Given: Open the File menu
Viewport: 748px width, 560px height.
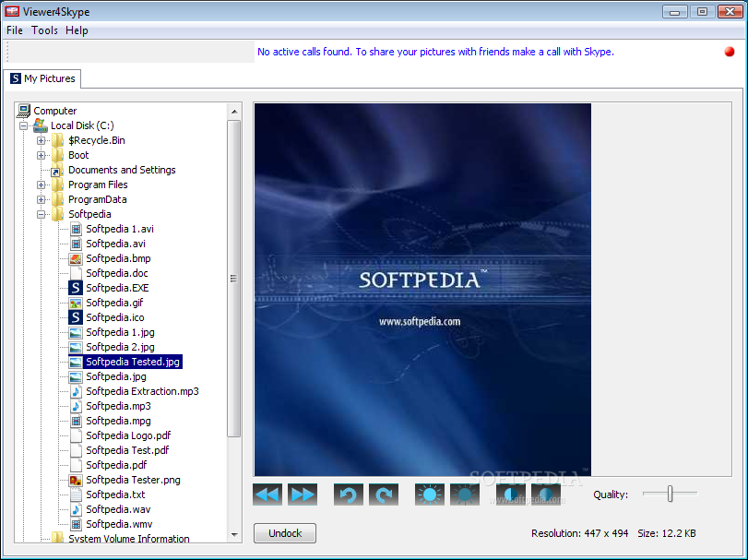Looking at the screenshot, I should pyautogui.click(x=15, y=30).
